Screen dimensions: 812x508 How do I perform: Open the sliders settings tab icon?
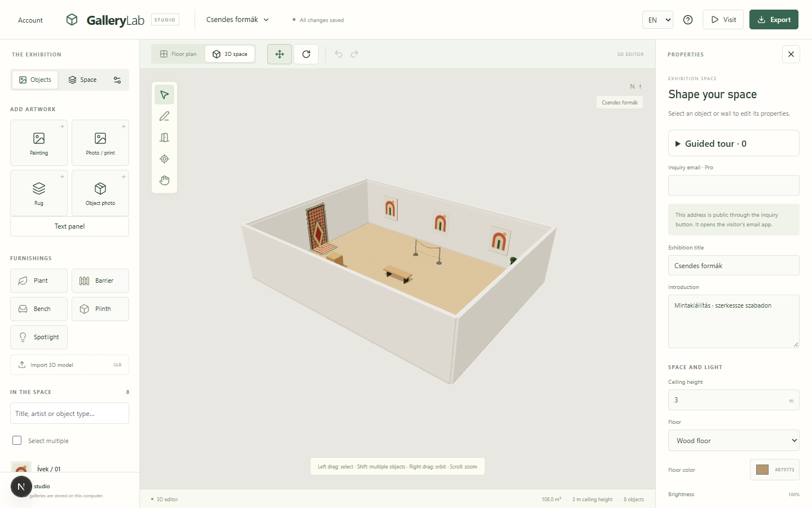coord(117,80)
